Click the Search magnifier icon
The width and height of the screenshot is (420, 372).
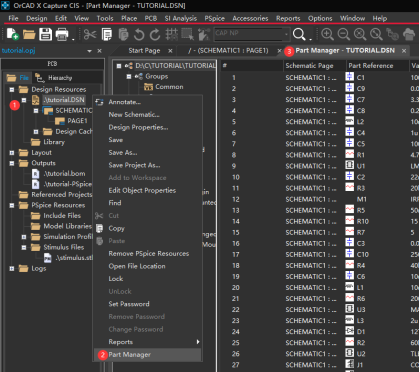tap(299, 34)
